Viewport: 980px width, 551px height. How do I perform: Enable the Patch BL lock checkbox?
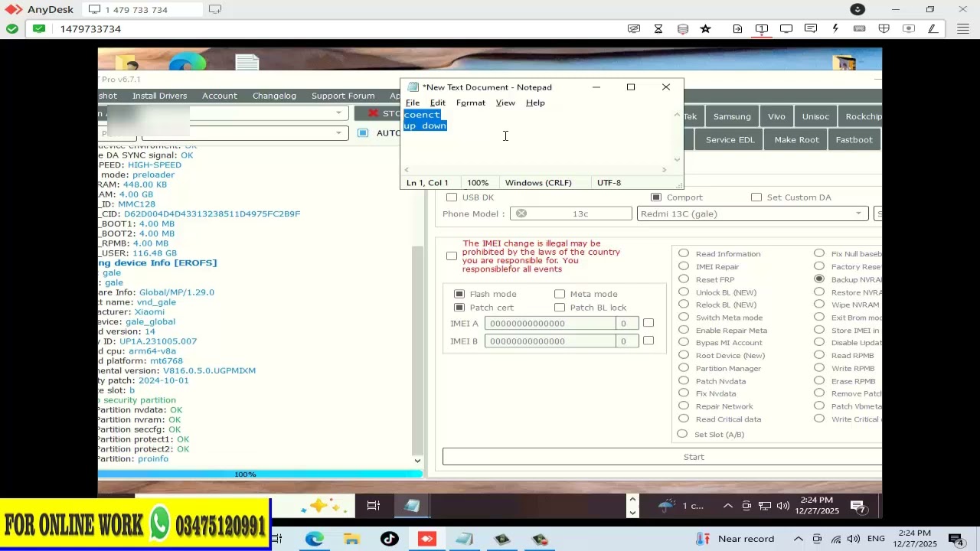coord(560,308)
